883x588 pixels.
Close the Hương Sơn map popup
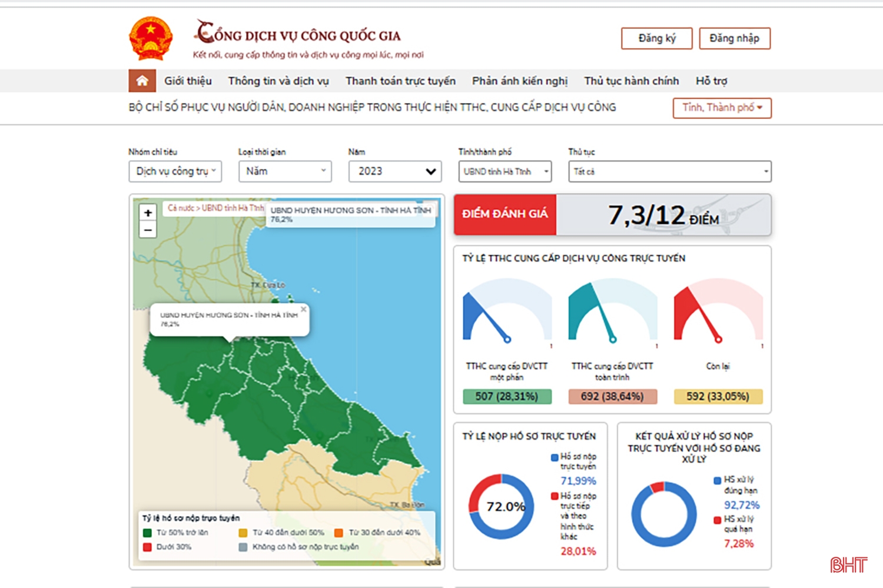(304, 309)
